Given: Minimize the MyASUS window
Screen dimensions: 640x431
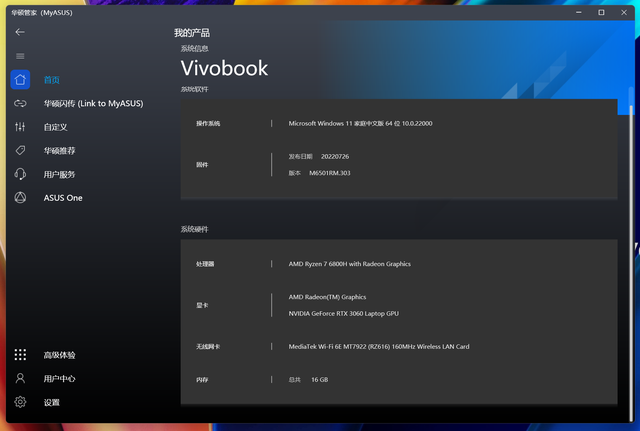Looking at the screenshot, I should [x=579, y=13].
